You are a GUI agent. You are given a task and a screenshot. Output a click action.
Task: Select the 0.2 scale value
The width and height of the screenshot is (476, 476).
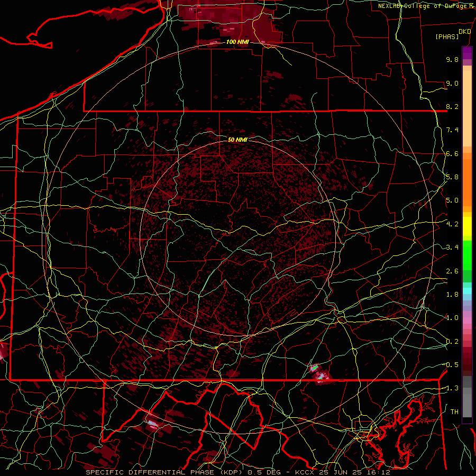pos(452,342)
